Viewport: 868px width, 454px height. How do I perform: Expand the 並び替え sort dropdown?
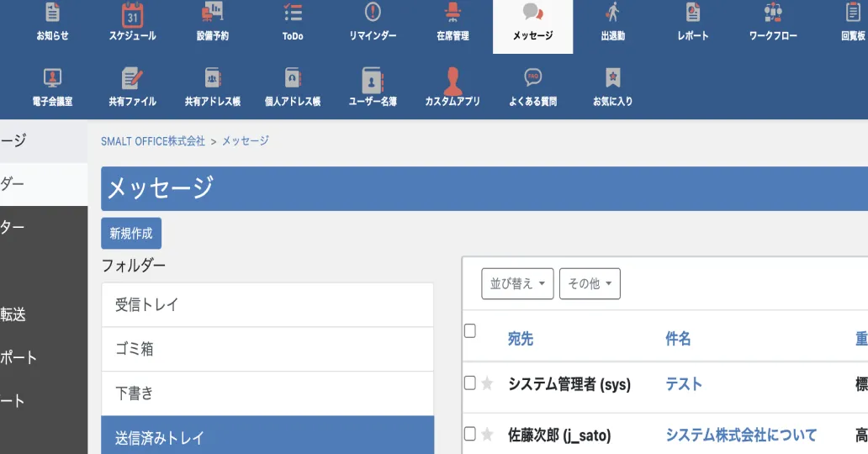click(518, 284)
